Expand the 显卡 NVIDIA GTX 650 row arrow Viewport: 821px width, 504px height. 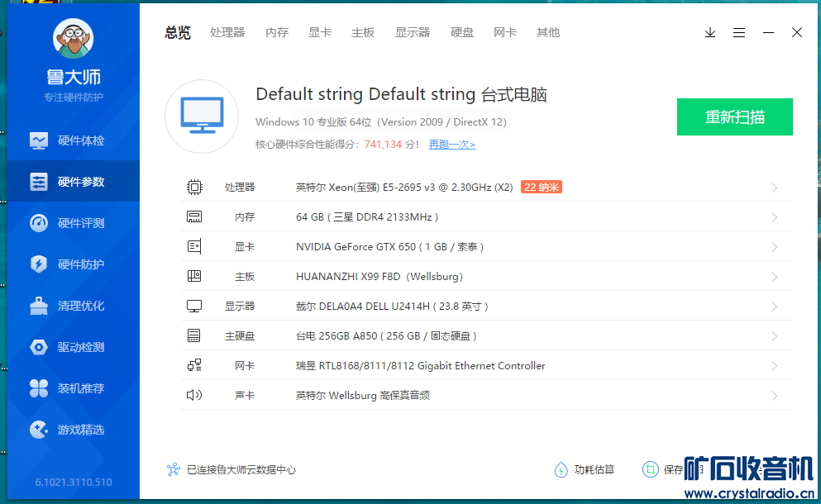(775, 247)
